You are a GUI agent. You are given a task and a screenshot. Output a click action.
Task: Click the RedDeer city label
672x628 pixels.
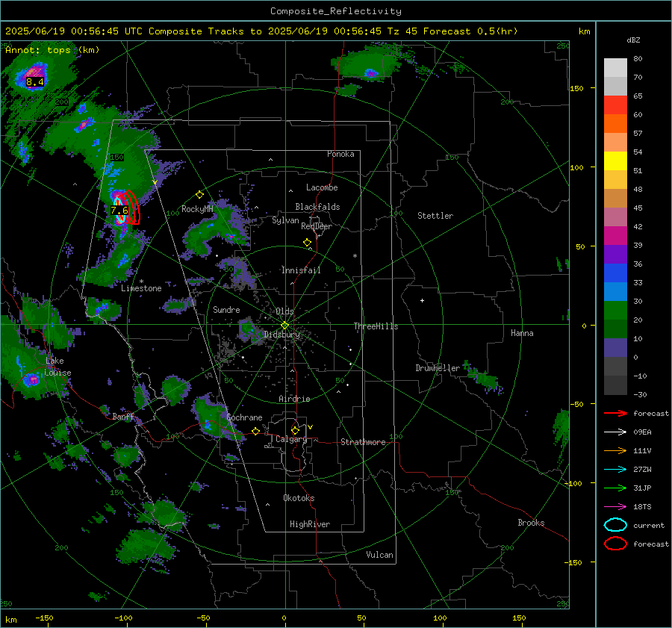[317, 226]
